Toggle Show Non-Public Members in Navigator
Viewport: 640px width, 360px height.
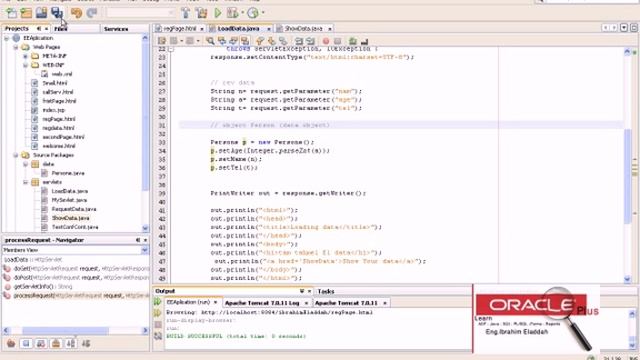(56, 344)
